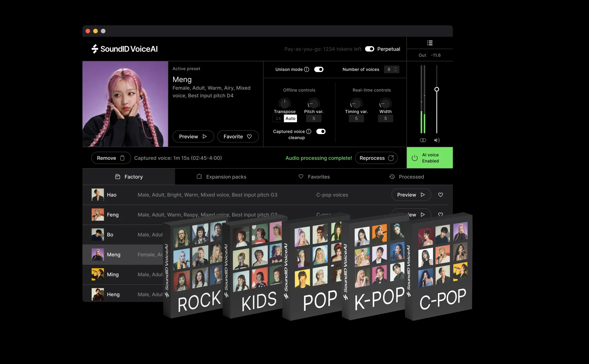Select the Bo voice row
The height and width of the screenshot is (364, 589).
[x=123, y=235]
